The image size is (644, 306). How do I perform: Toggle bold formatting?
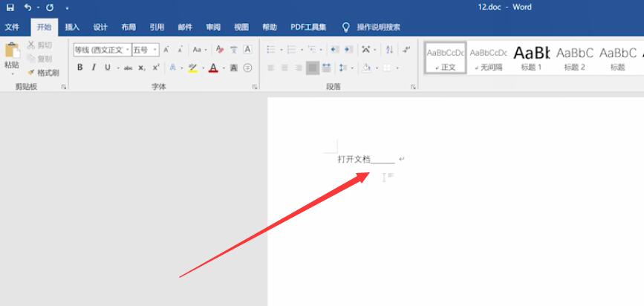pyautogui.click(x=80, y=68)
